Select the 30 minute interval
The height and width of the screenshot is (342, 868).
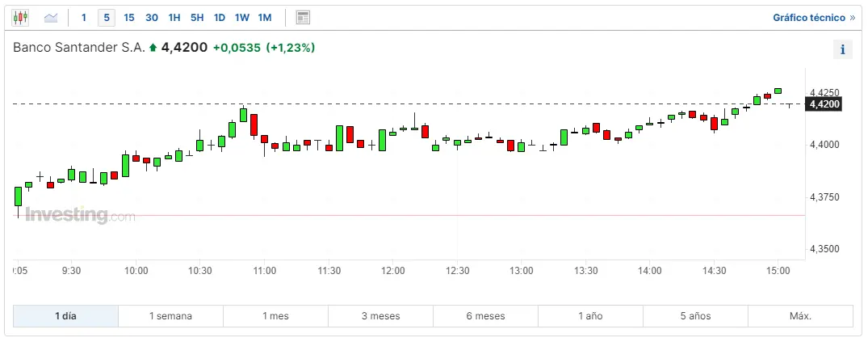(x=152, y=18)
